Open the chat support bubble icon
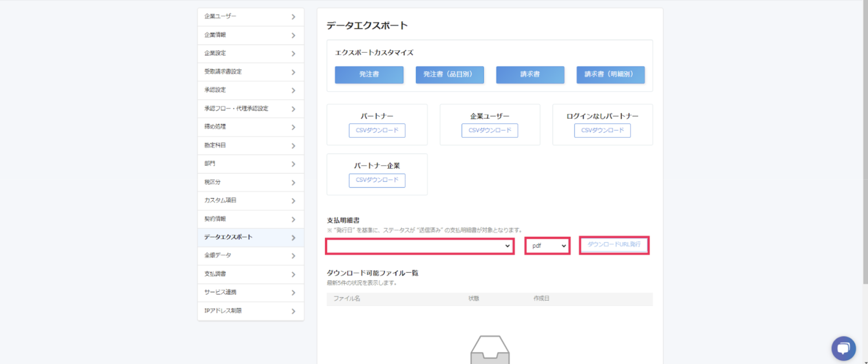Image resolution: width=868 pixels, height=364 pixels. pos(843,348)
